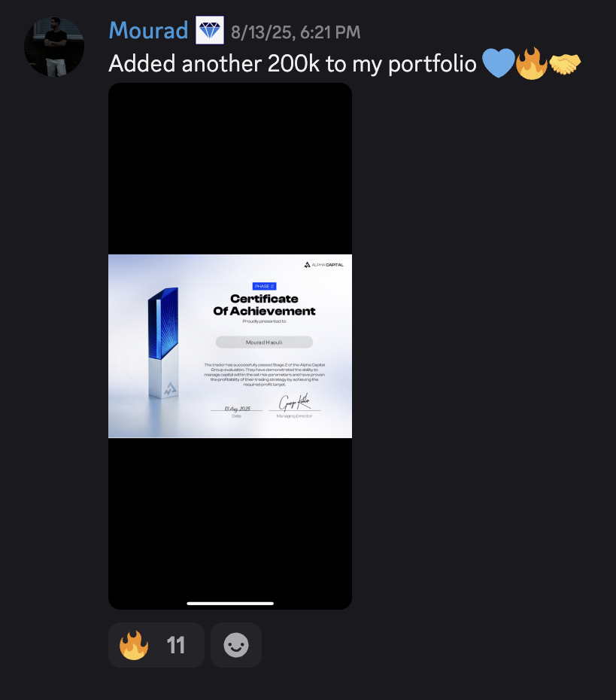
Task: Click the message text Added another 200k
Action: click(214, 63)
